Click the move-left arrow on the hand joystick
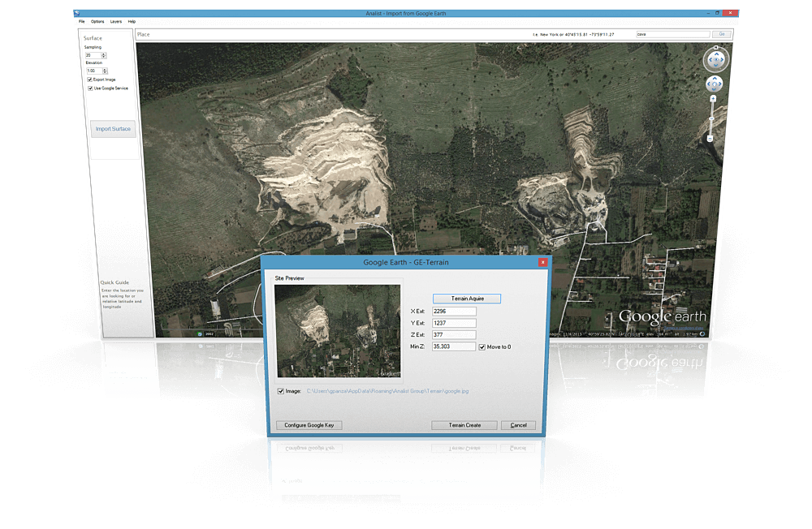This screenshot has height=529, width=812. pyautogui.click(x=708, y=84)
